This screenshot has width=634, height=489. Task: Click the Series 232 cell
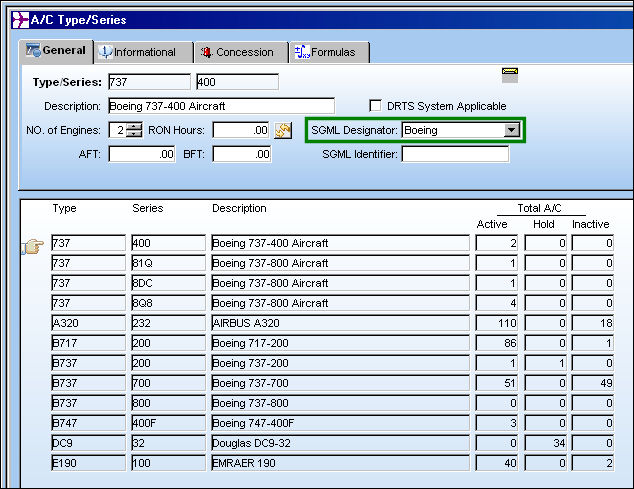pyautogui.click(x=168, y=323)
